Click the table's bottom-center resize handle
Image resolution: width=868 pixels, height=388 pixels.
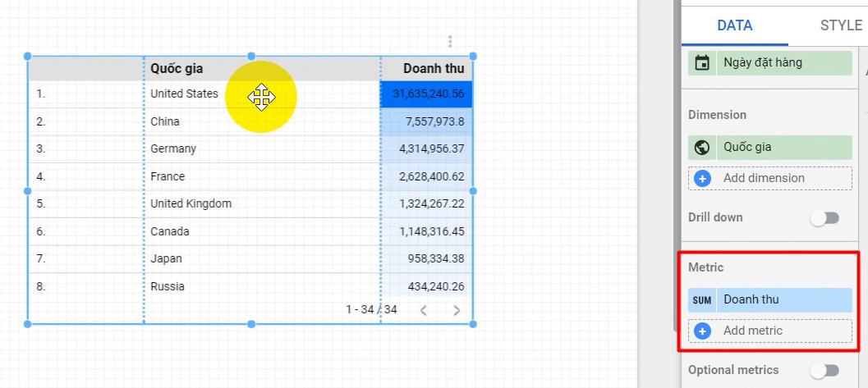click(251, 324)
